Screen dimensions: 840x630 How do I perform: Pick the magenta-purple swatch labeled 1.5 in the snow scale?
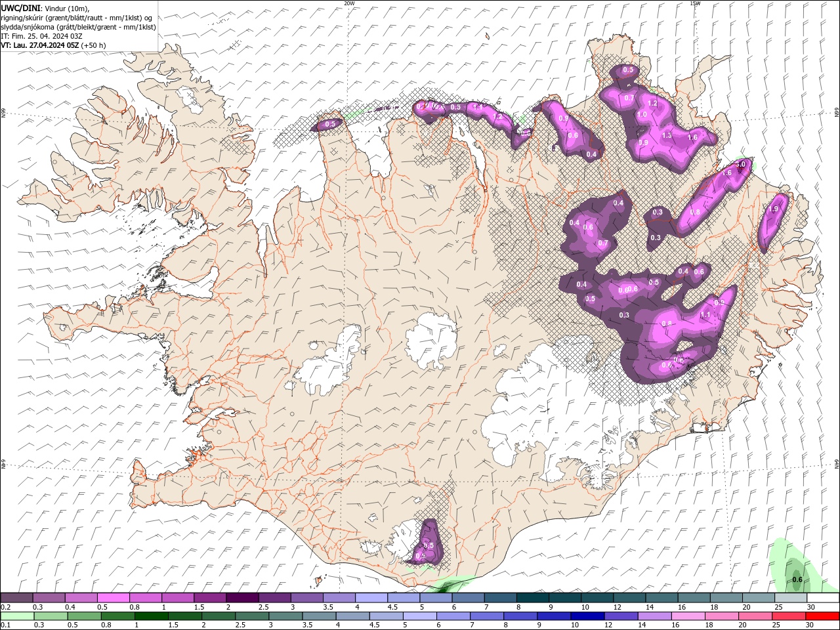click(210, 598)
